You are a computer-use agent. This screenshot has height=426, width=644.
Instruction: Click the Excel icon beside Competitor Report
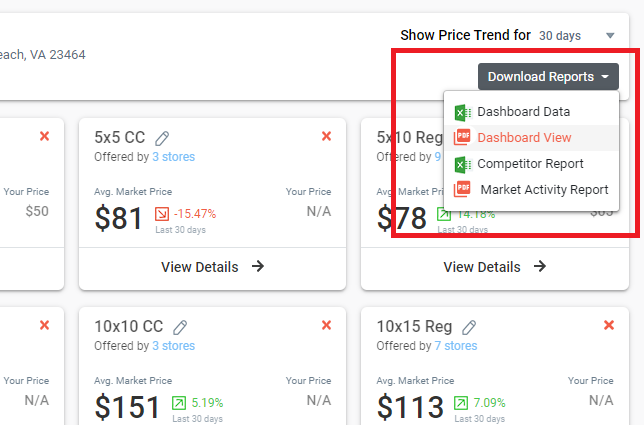pos(462,165)
